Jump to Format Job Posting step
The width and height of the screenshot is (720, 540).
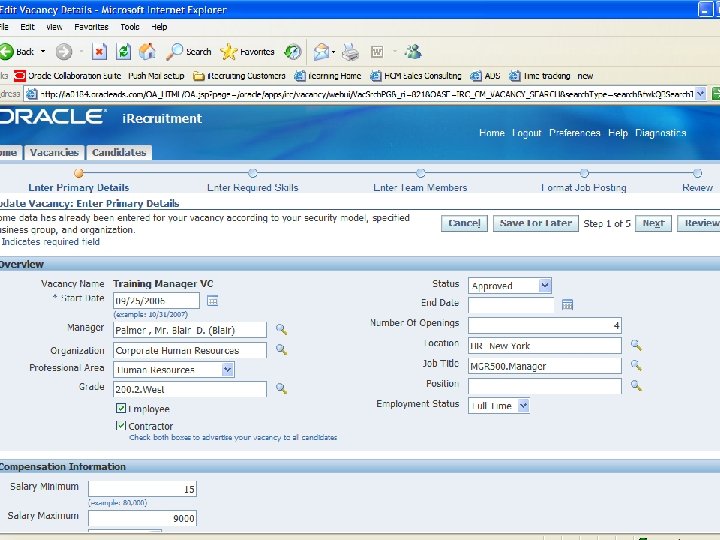584,187
